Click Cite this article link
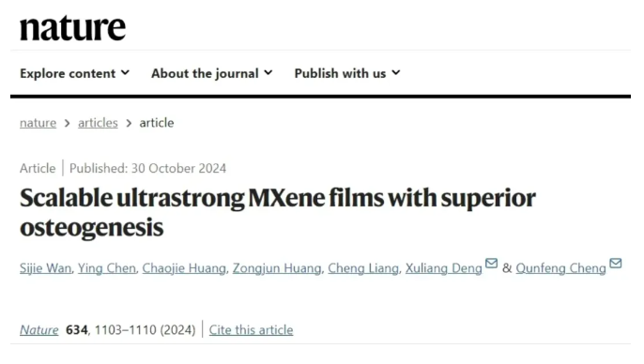 coord(251,330)
